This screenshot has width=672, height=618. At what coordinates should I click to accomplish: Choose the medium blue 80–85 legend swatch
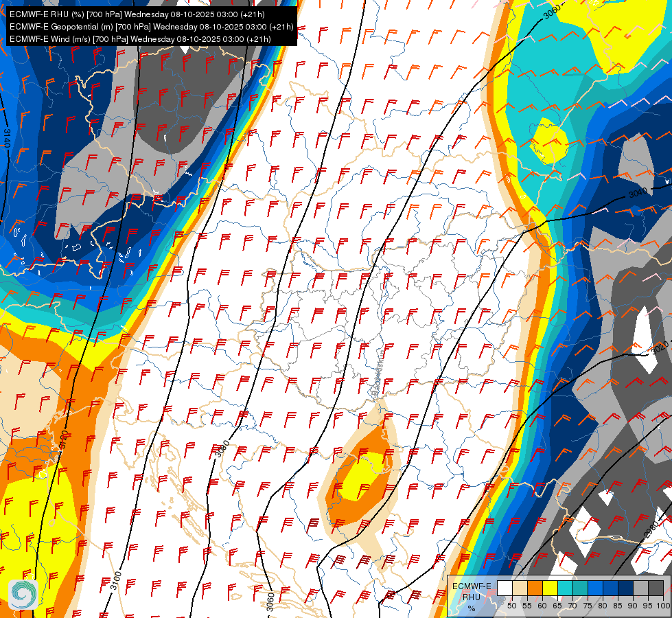point(610,588)
